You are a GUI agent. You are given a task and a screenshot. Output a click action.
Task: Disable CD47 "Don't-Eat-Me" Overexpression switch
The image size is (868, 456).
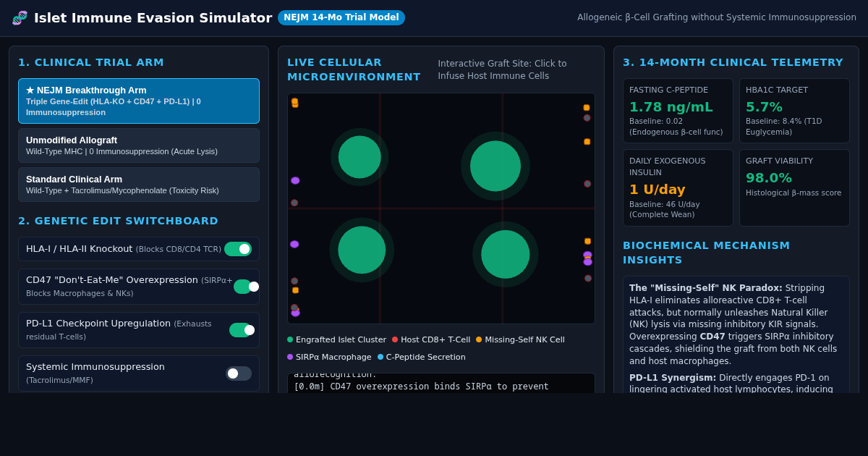click(245, 287)
